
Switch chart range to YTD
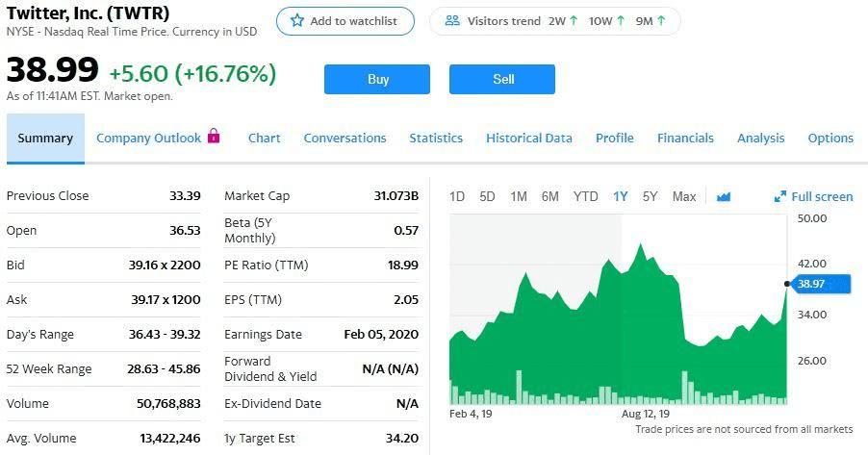tap(585, 196)
